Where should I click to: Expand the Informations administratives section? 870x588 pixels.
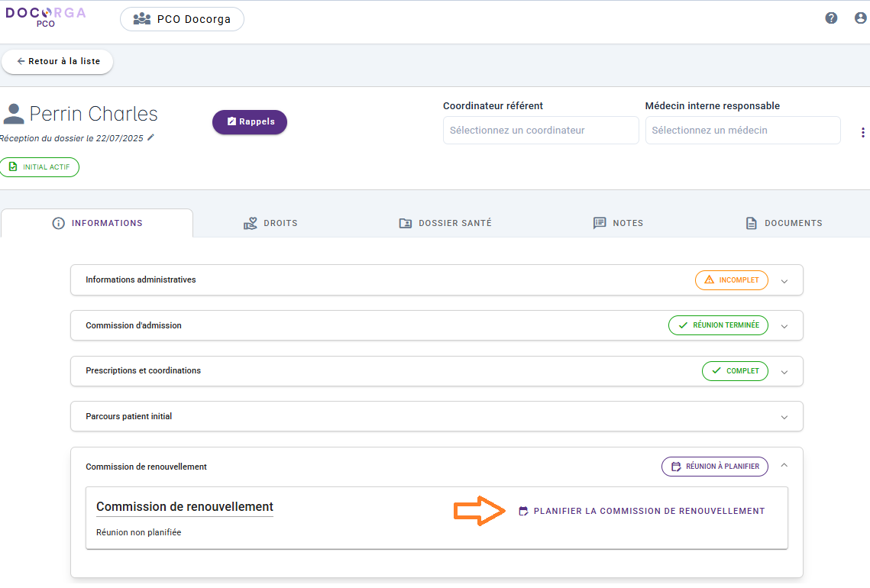pyautogui.click(x=784, y=281)
